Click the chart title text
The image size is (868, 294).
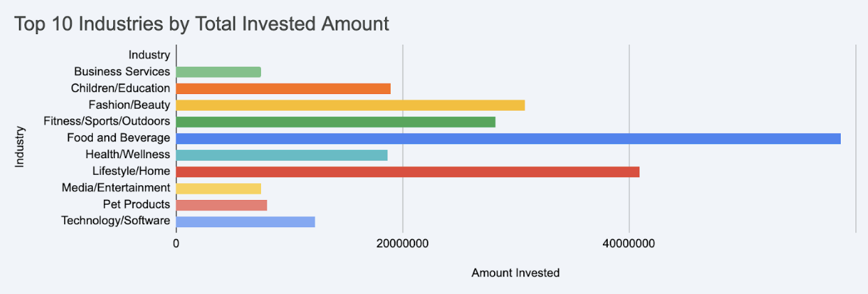coord(202,24)
